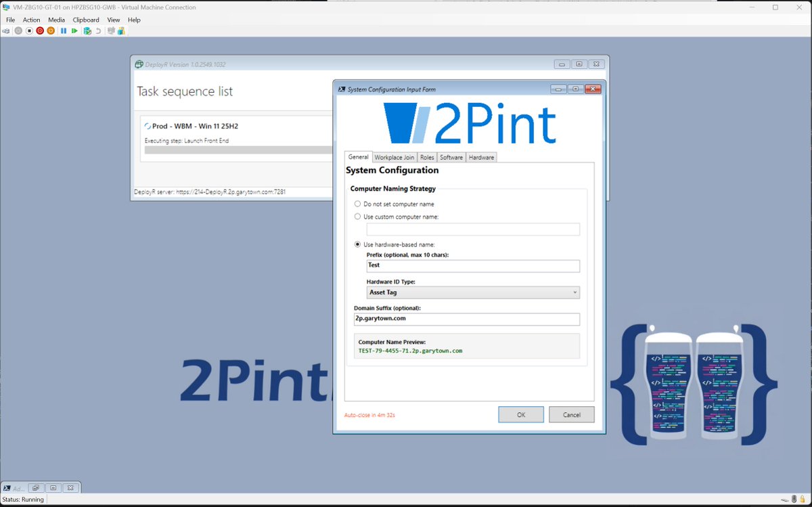
Task: Click the Domain Suffix field
Action: pos(467,319)
